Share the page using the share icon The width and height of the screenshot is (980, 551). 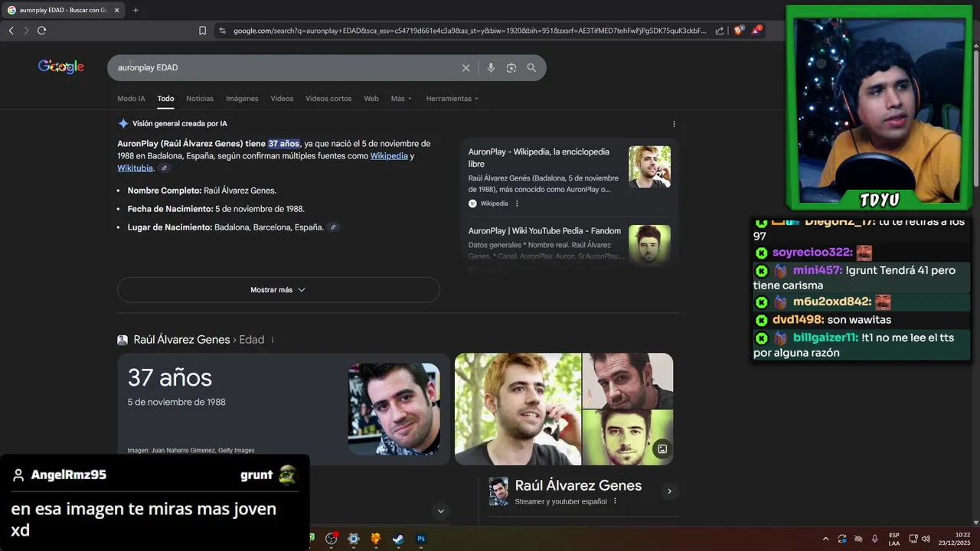point(720,31)
